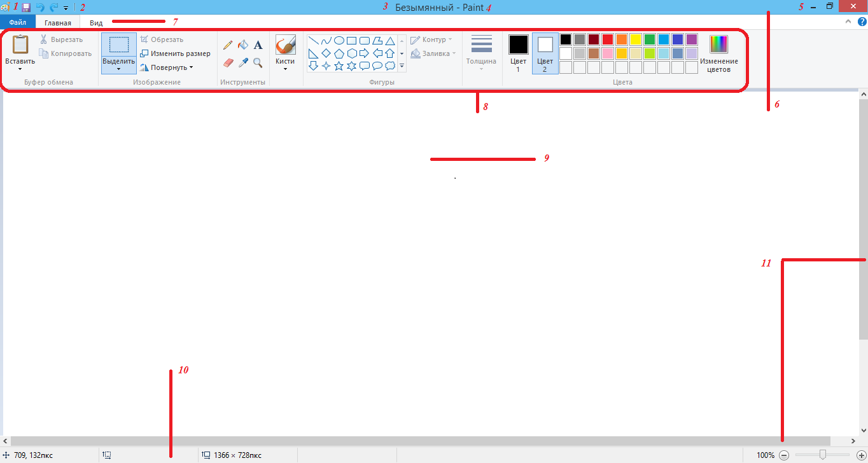
Task: Choose the Rounded rectangle shape
Action: tap(365, 41)
